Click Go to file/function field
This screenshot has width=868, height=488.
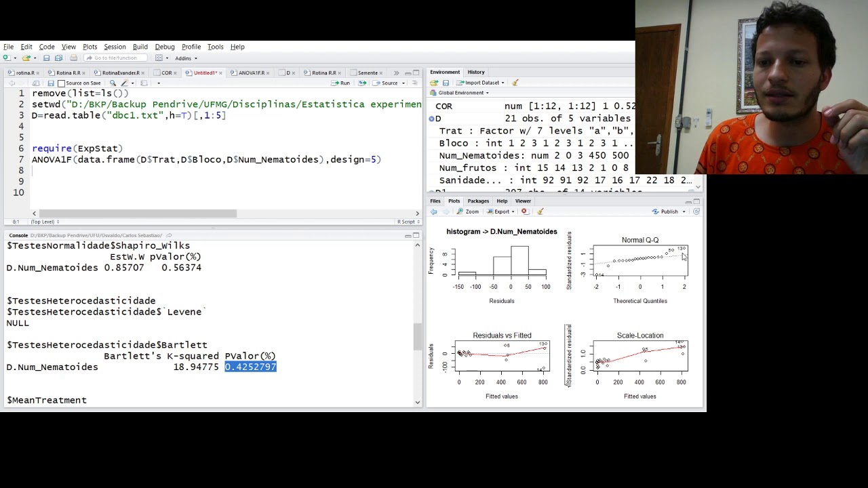pos(115,58)
